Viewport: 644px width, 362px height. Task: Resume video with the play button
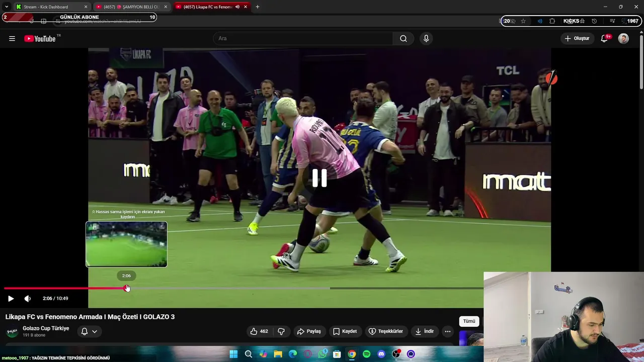point(11,298)
